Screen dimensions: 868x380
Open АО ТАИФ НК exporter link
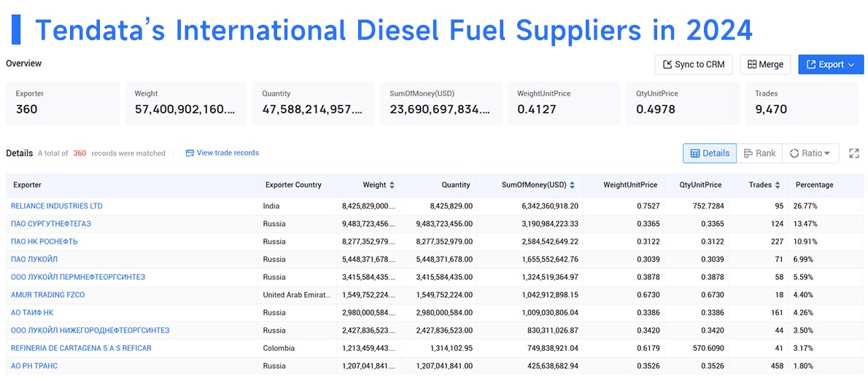(32, 312)
